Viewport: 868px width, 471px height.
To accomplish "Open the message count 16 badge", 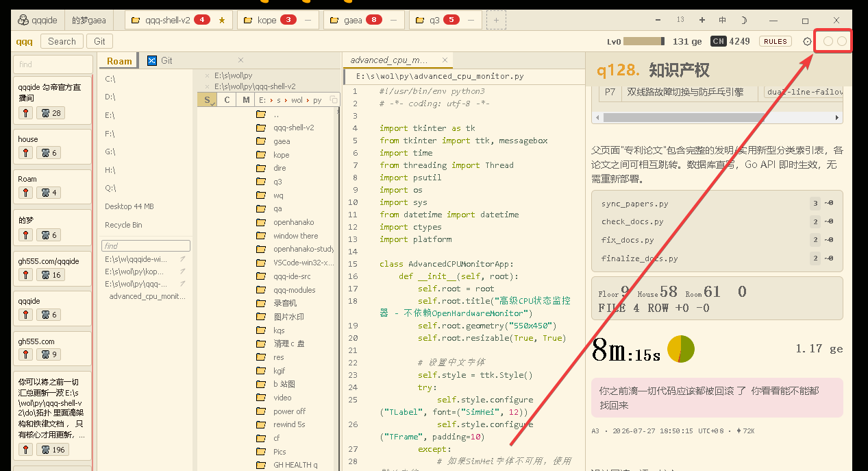I will tap(50, 275).
